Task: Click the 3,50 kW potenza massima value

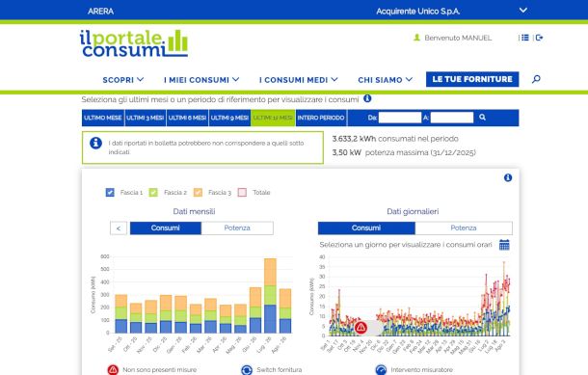Action: click(x=346, y=152)
